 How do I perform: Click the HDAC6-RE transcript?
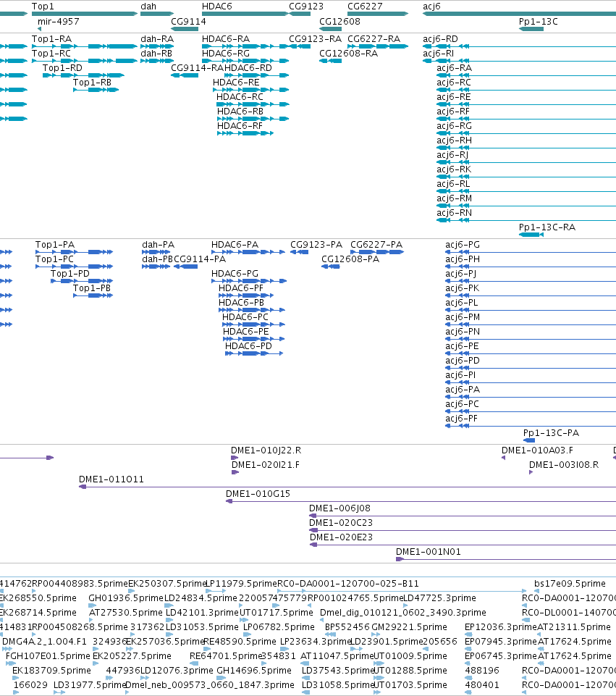(x=250, y=90)
